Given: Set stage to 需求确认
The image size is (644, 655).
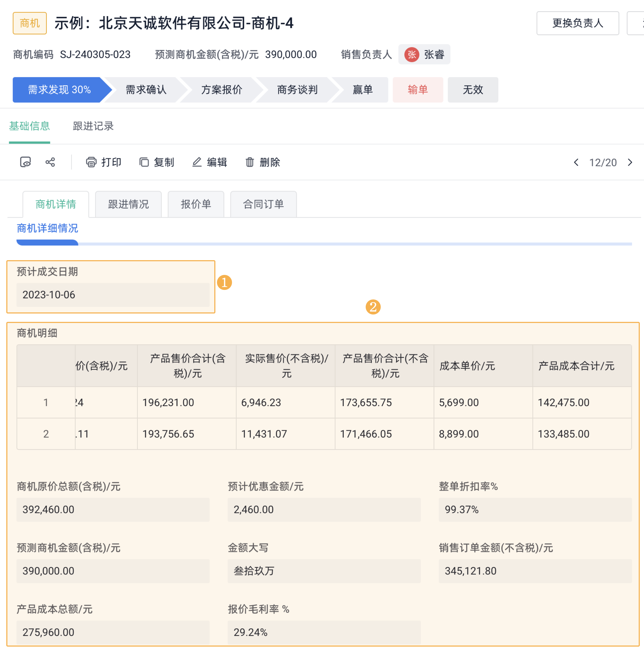Looking at the screenshot, I should pyautogui.click(x=146, y=90).
